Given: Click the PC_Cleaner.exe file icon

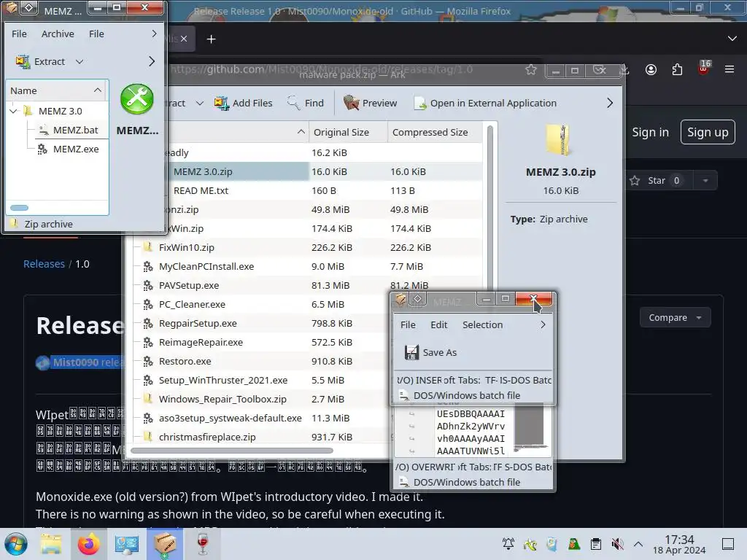Looking at the screenshot, I should tap(148, 304).
